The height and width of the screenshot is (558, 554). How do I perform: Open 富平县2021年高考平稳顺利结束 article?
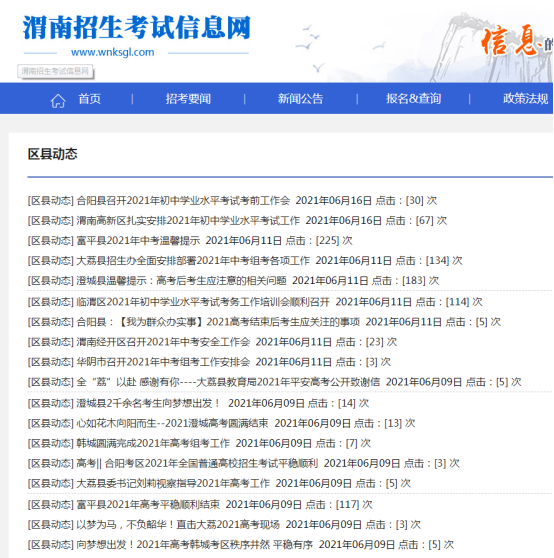point(148,505)
